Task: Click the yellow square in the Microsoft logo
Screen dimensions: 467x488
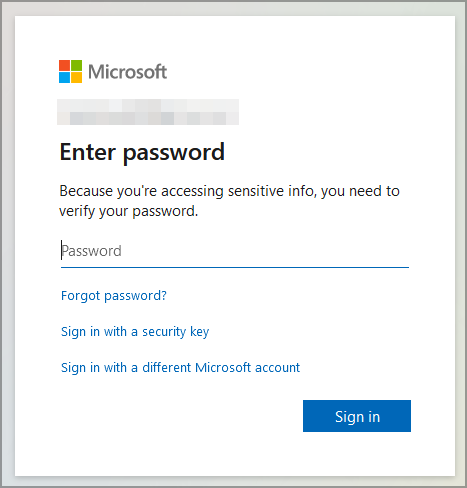Action: pos(77,78)
